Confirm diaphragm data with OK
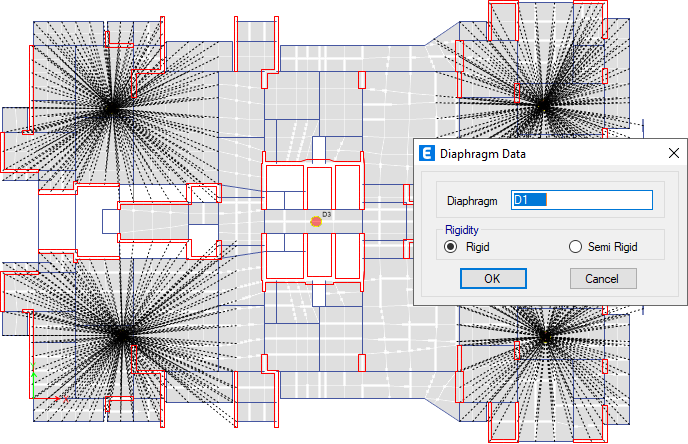 pos(493,279)
